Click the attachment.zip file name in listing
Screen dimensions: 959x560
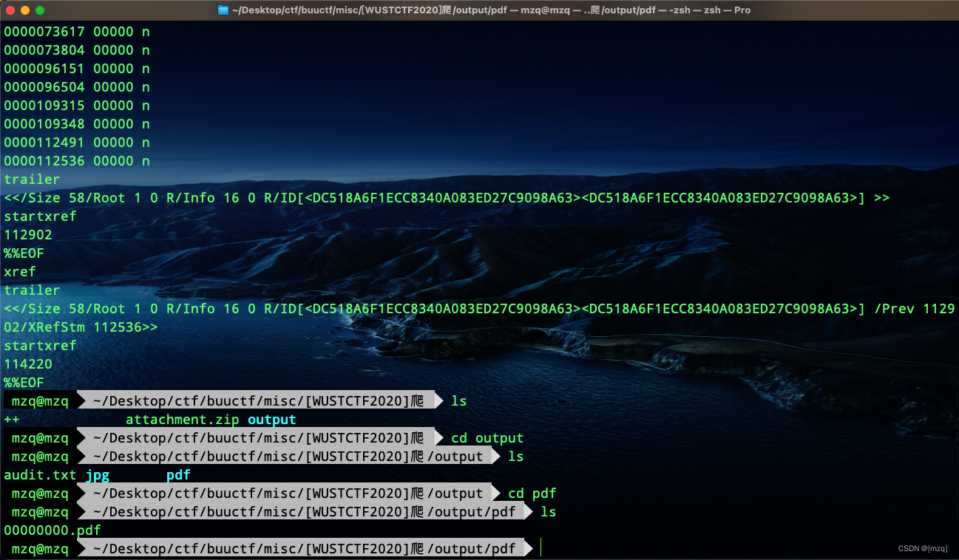pyautogui.click(x=182, y=420)
